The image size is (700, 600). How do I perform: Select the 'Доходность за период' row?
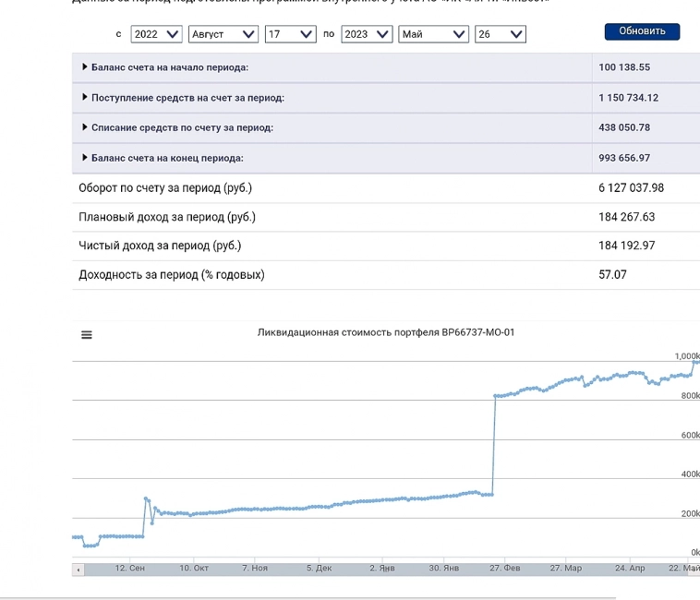tap(172, 275)
